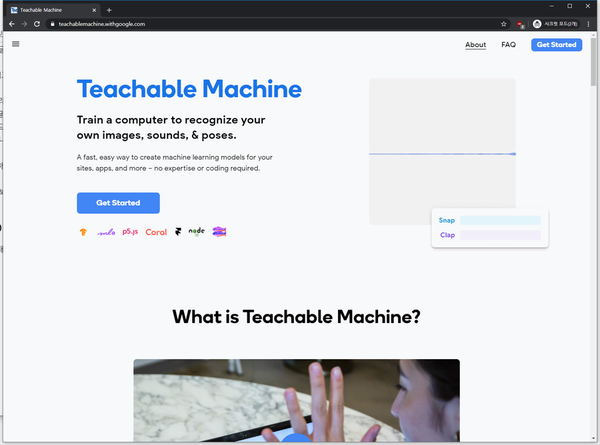Go back with the browser back arrow
This screenshot has width=600, height=445.
point(12,24)
